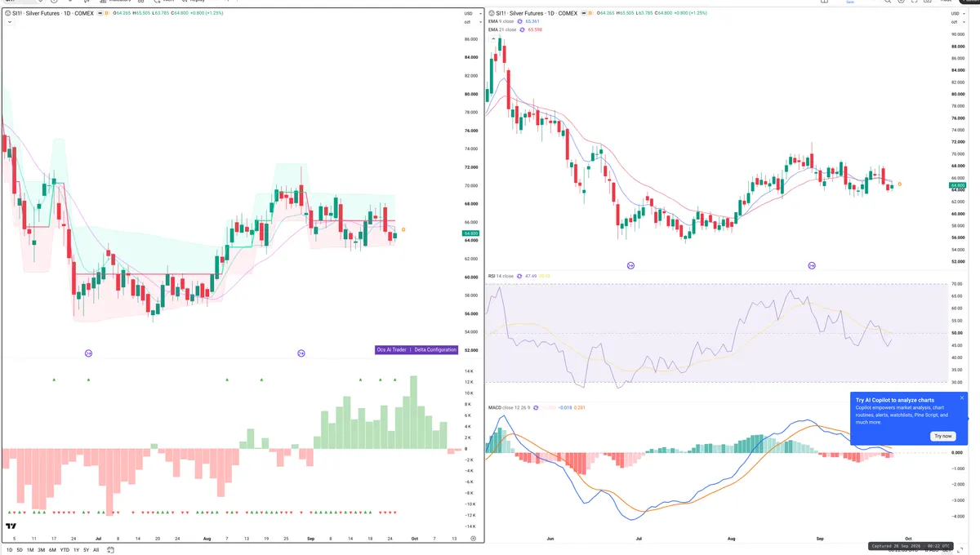Switch to the 1M date range
The width and height of the screenshot is (980, 555).
tap(30, 550)
